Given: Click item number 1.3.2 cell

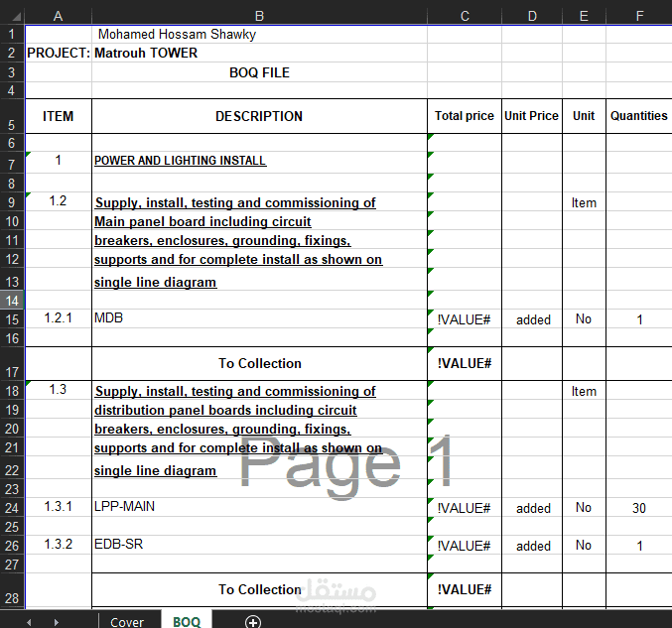Looking at the screenshot, I should [x=59, y=545].
